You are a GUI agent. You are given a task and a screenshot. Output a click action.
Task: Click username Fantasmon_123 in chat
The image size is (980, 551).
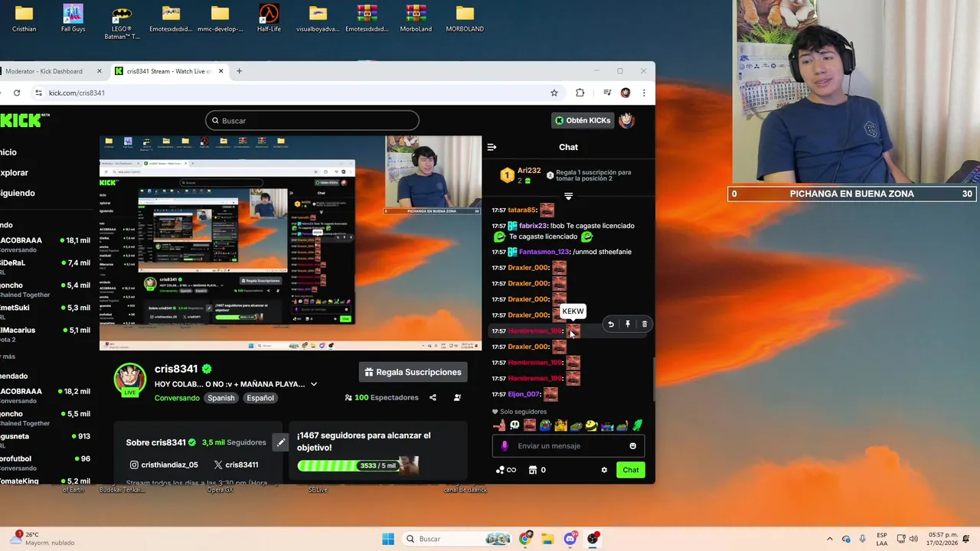tap(544, 252)
